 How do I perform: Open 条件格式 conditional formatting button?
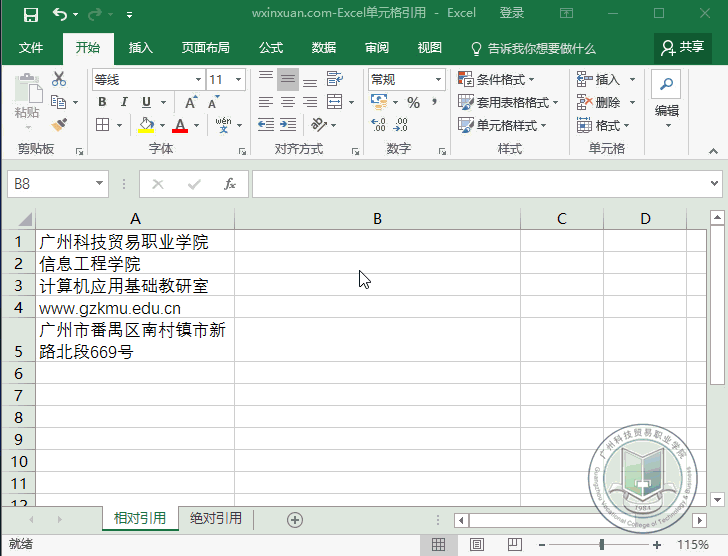click(496, 79)
